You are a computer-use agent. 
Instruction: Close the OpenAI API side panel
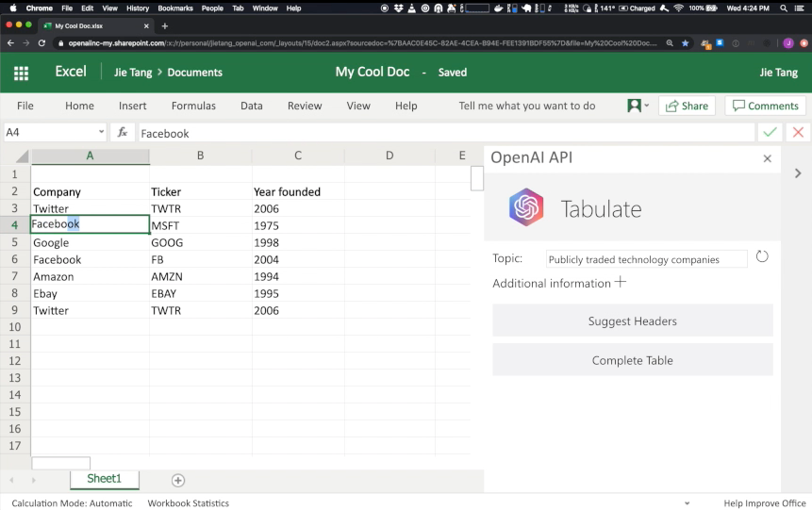(x=767, y=158)
